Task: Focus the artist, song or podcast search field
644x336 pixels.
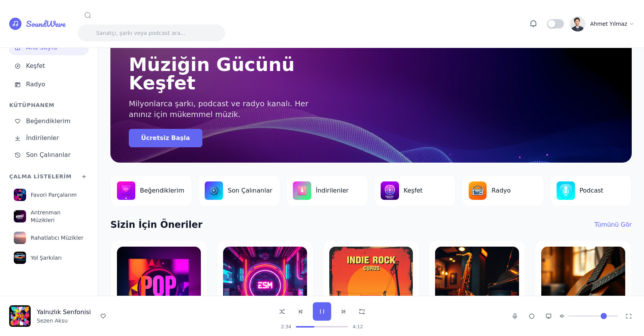Action: pyautogui.click(x=151, y=33)
